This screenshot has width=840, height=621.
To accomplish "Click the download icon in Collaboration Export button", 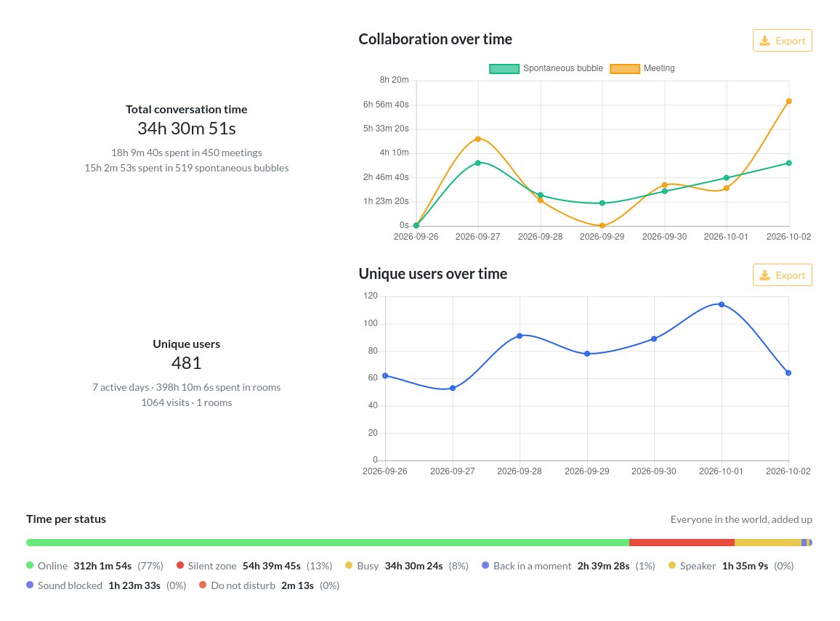I will coord(765,41).
